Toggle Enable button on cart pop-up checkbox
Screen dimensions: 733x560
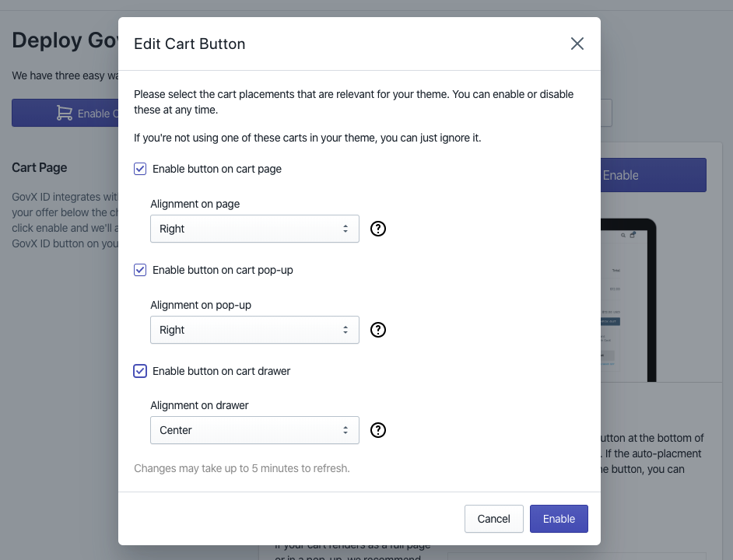[x=140, y=270]
